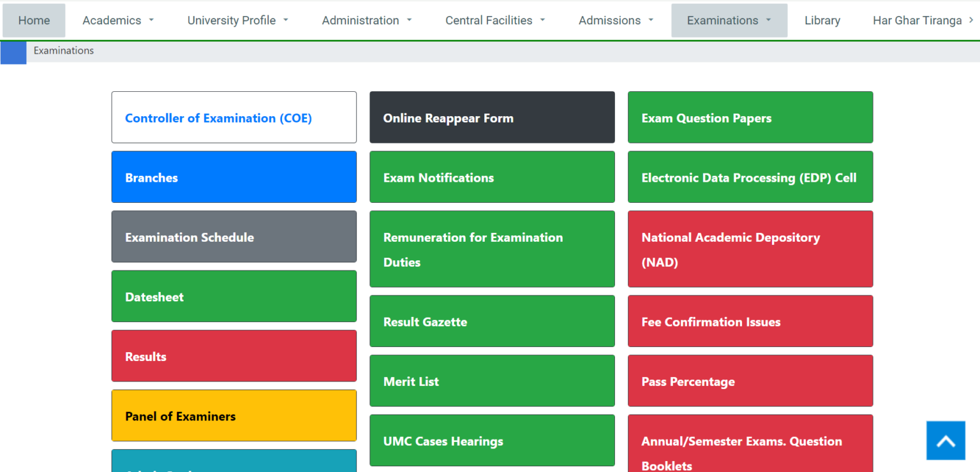Open the Library menu item
This screenshot has width=980, height=472.
[x=822, y=20]
